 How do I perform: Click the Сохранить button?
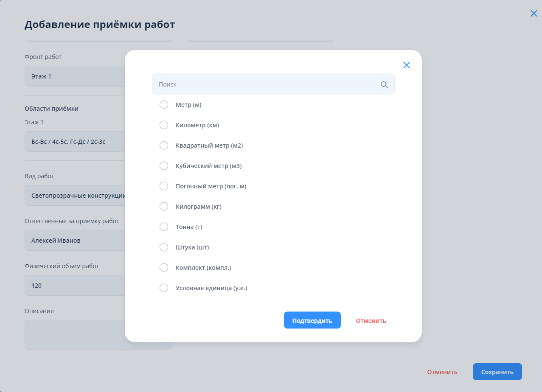[x=497, y=372]
